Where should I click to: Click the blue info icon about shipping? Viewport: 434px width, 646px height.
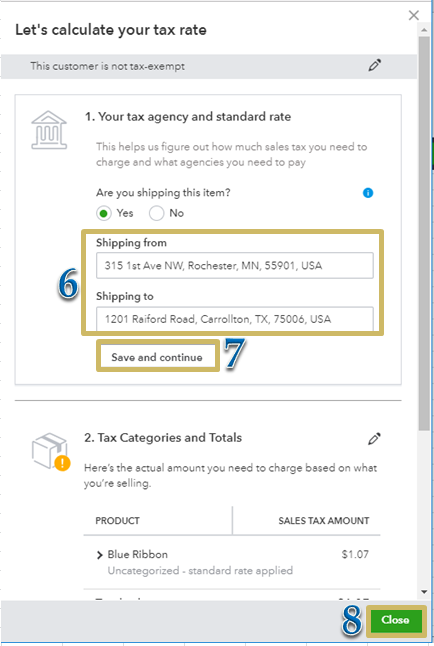tap(368, 193)
